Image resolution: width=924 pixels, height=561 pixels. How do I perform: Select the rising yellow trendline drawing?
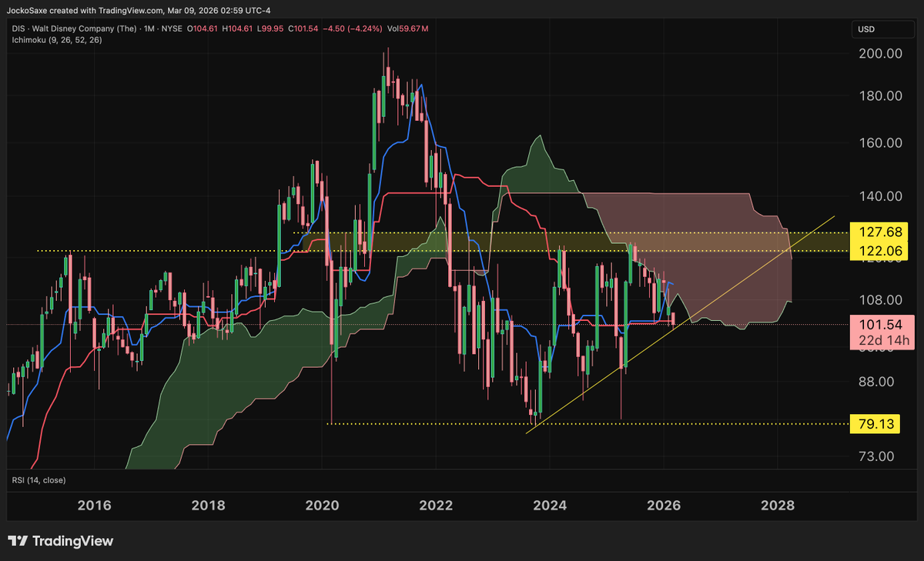tap(680, 325)
